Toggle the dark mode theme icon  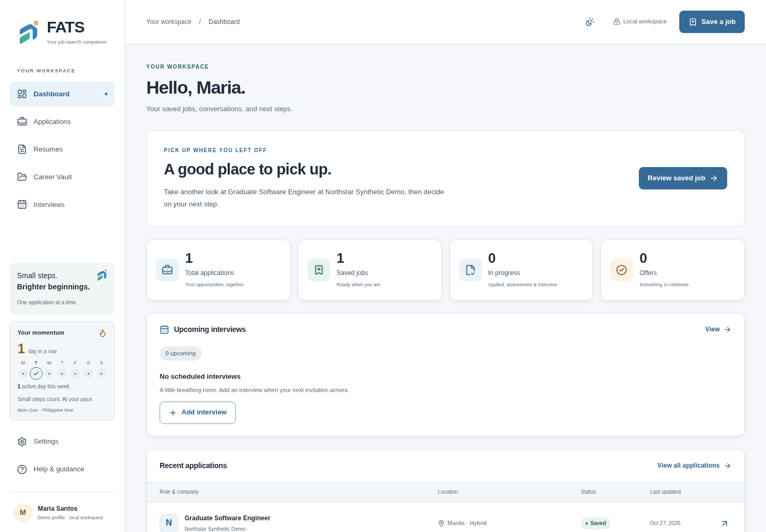coord(589,22)
